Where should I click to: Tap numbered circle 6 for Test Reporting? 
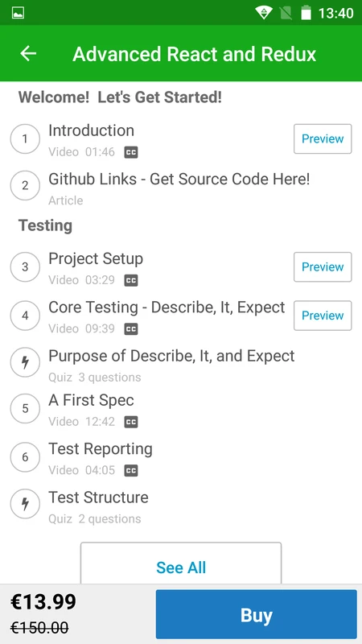click(25, 457)
